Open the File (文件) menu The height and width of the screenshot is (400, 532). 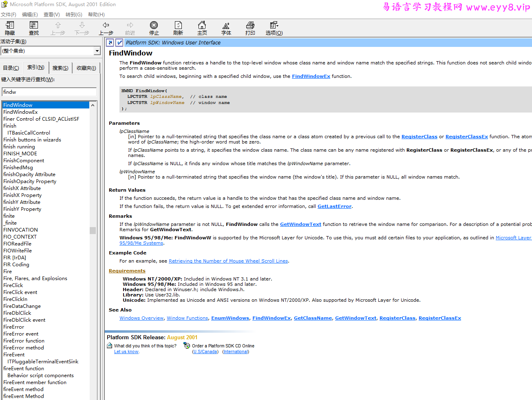8,15
